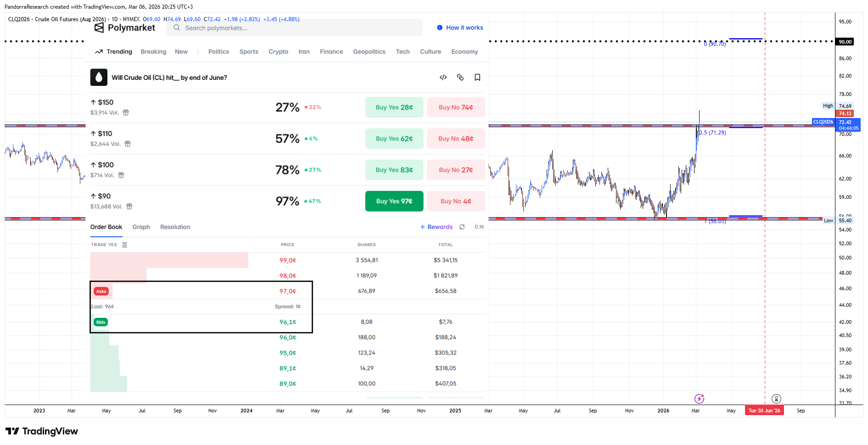Click the gift icon in $110 row
The width and height of the screenshot is (868, 445).
(x=128, y=144)
